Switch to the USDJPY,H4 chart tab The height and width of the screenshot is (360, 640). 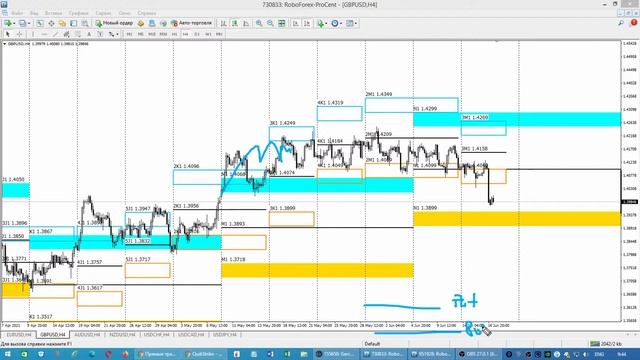point(224,335)
